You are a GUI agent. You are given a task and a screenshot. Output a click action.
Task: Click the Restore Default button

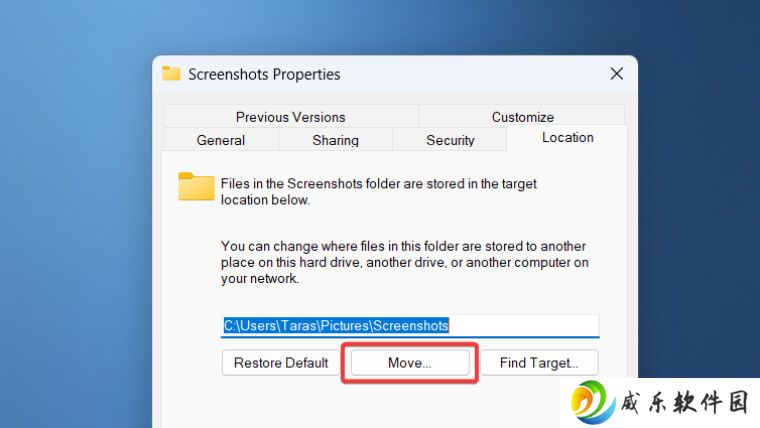pyautogui.click(x=281, y=363)
